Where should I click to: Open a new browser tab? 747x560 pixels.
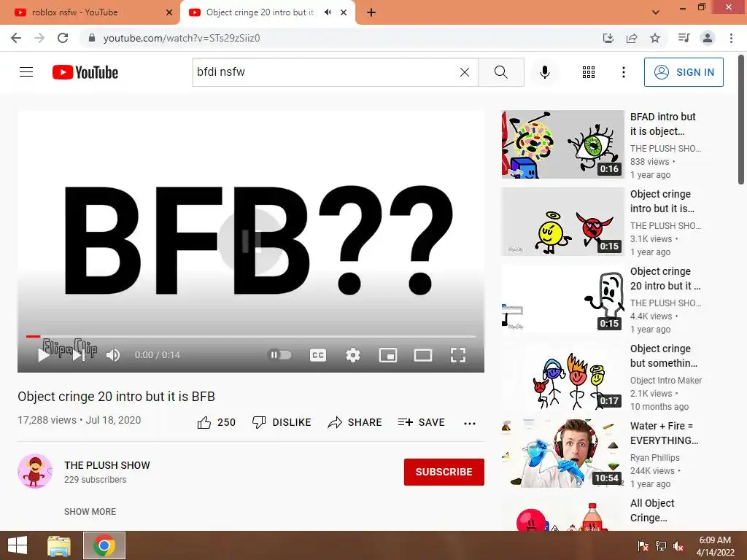[371, 12]
